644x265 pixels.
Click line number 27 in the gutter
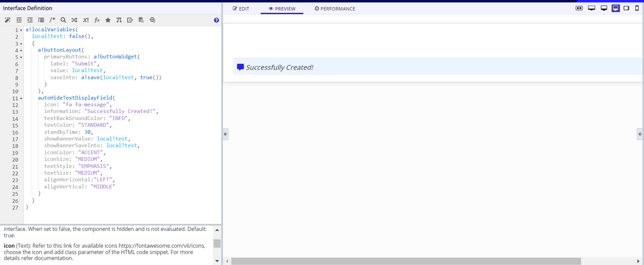tap(15, 208)
